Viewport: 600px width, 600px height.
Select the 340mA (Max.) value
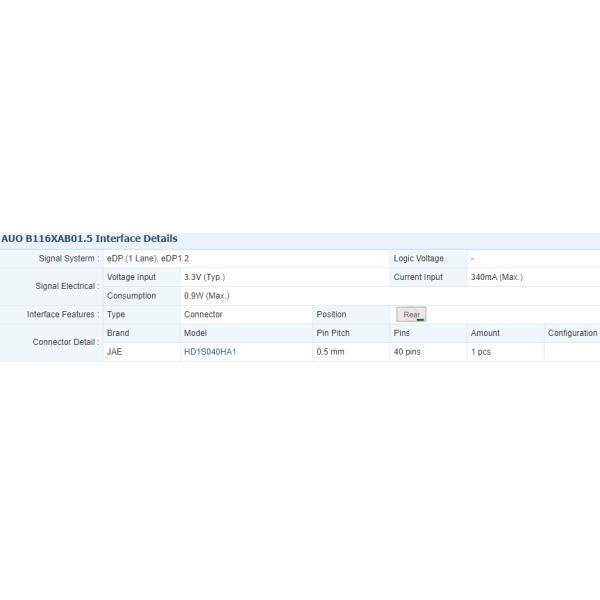click(496, 277)
